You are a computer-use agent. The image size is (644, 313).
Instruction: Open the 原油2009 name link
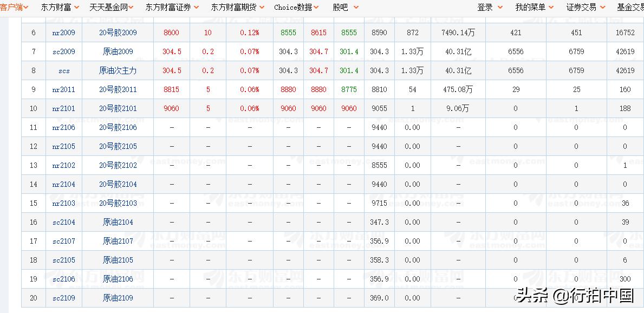click(x=118, y=51)
